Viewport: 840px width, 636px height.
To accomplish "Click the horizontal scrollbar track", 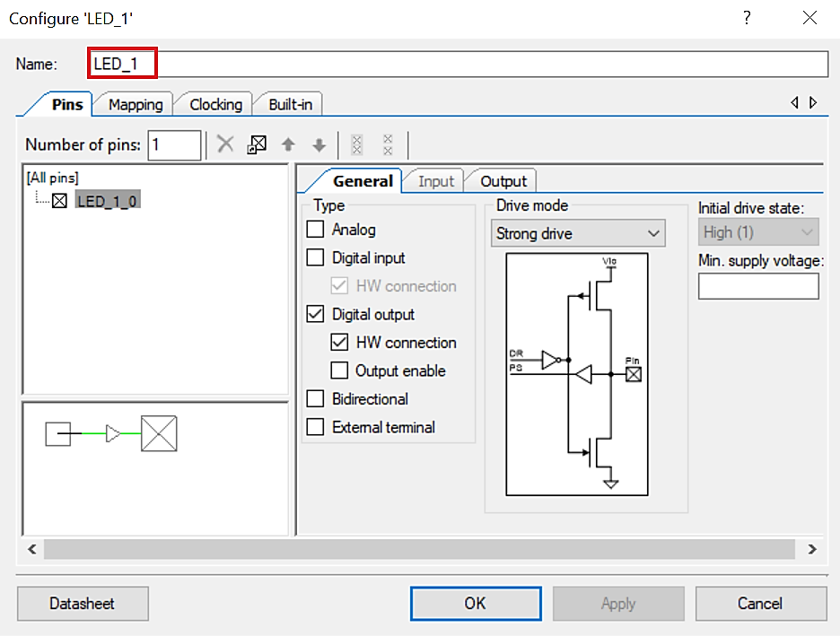I will 419,549.
